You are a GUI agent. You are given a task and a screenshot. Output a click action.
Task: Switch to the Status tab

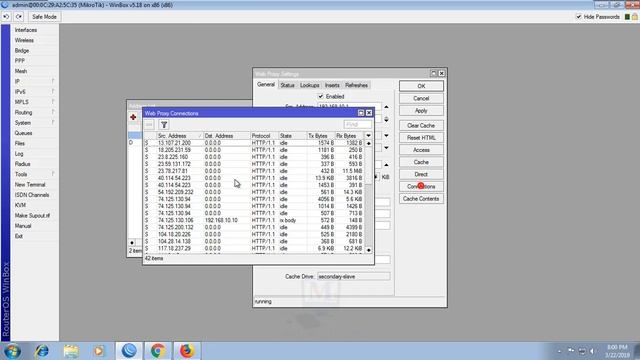click(287, 85)
